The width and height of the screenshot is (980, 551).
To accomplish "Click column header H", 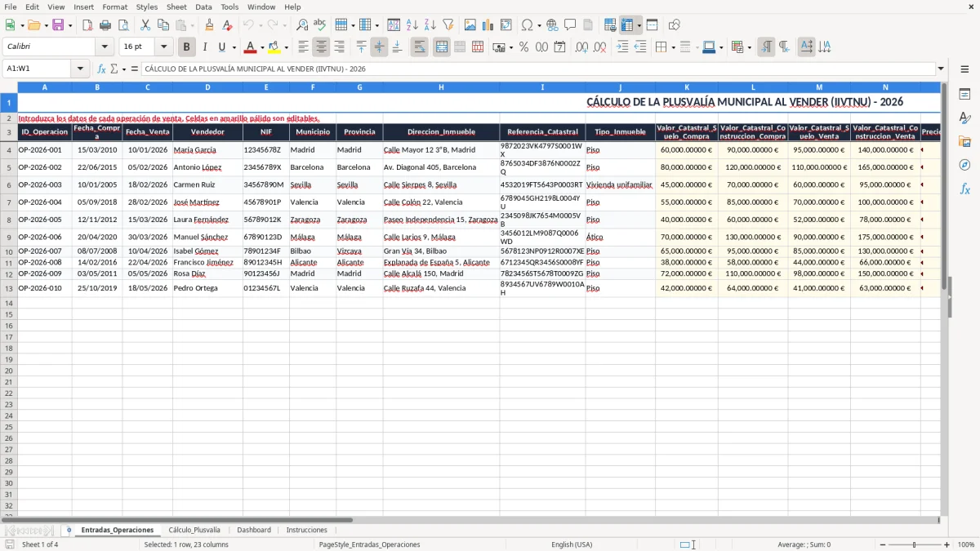I will (441, 87).
